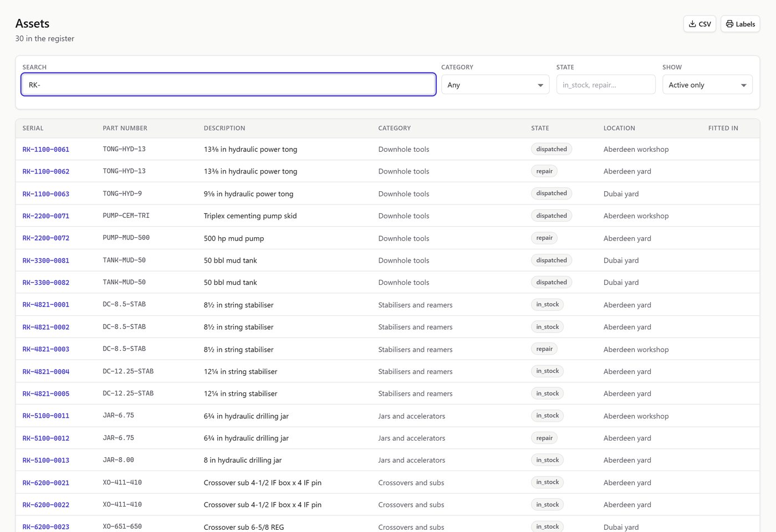This screenshot has height=532, width=776.
Task: Click Dubai yard in RK-1100-0063 row
Action: [x=621, y=194]
